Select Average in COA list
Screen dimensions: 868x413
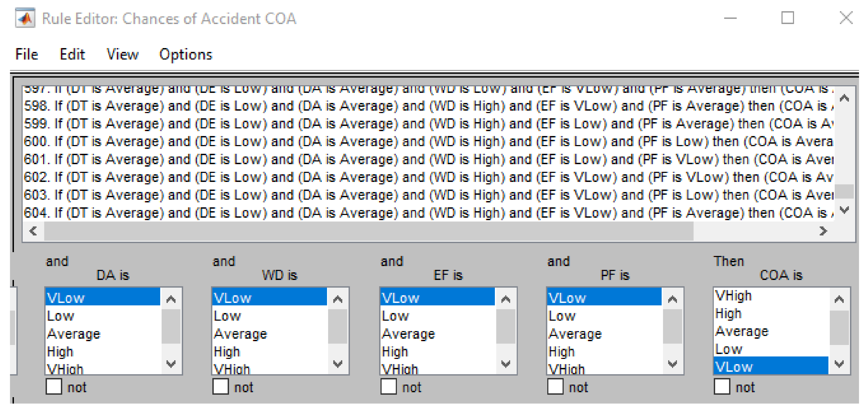742,331
